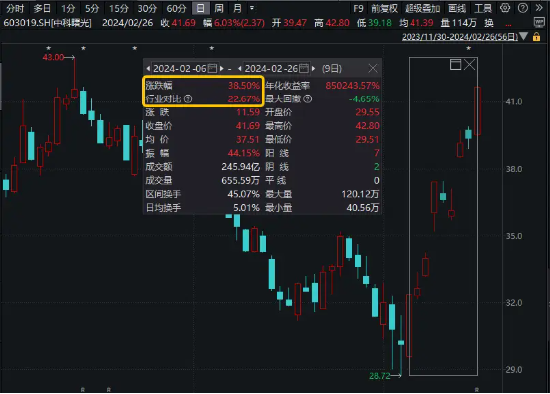Step start date 2024-02-06 forward
550x394 pixels.
click(221, 68)
